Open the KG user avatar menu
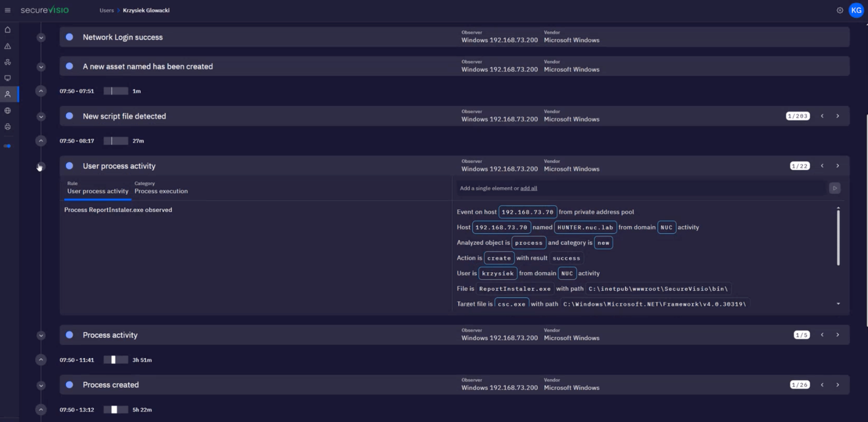Viewport: 868px width, 422px height. pos(856,10)
